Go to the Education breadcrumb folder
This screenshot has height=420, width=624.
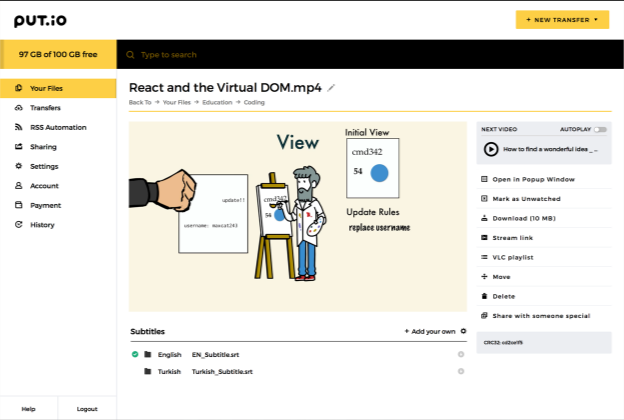[216, 102]
